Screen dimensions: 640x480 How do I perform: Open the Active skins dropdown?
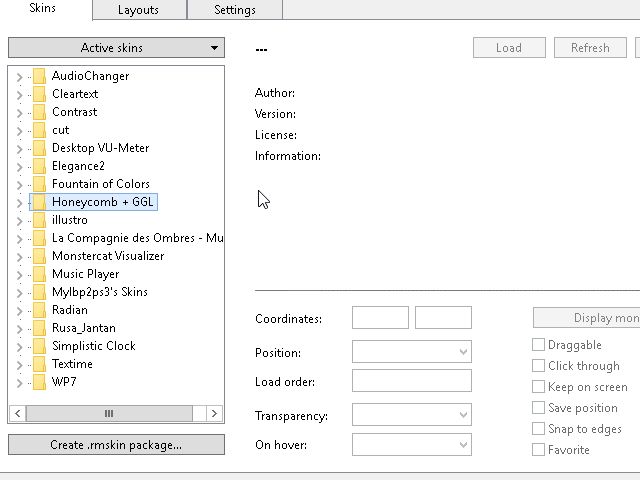click(x=116, y=48)
